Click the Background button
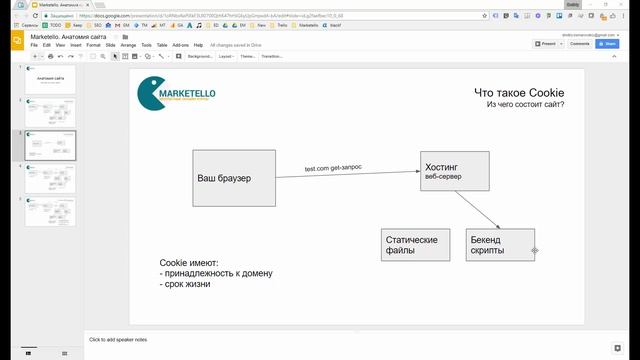 point(200,56)
